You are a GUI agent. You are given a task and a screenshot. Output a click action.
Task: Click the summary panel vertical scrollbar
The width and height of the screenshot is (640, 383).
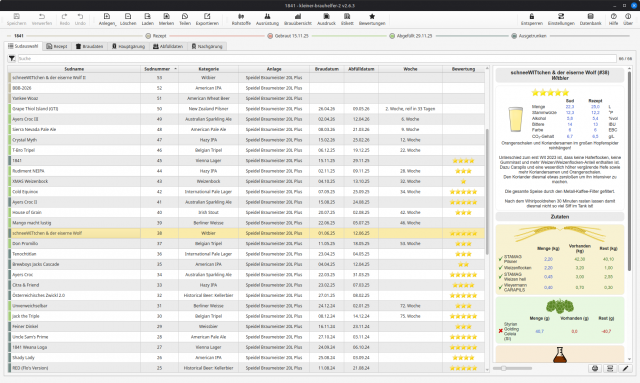629,171
